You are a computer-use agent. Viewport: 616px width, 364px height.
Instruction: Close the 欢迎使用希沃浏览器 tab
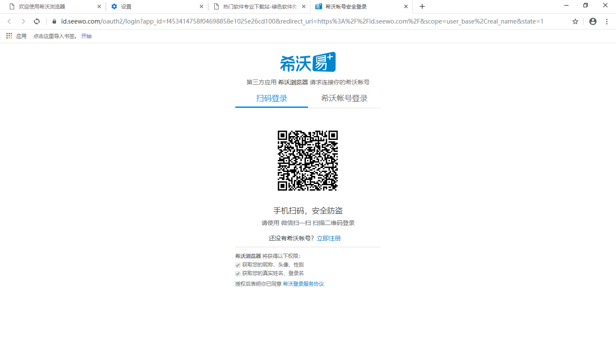99,6
